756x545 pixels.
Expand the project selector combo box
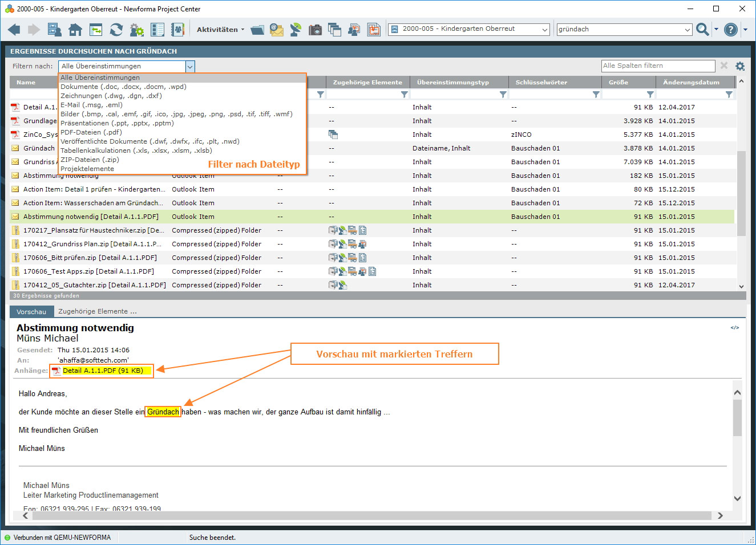coord(544,29)
